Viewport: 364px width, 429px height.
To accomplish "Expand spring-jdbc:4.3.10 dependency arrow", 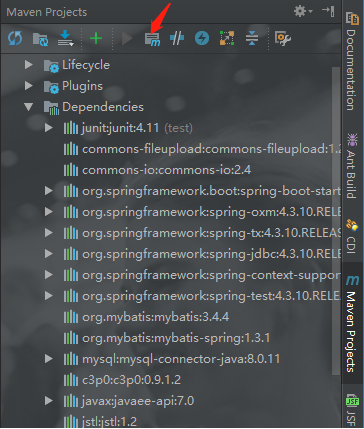I will (x=49, y=254).
